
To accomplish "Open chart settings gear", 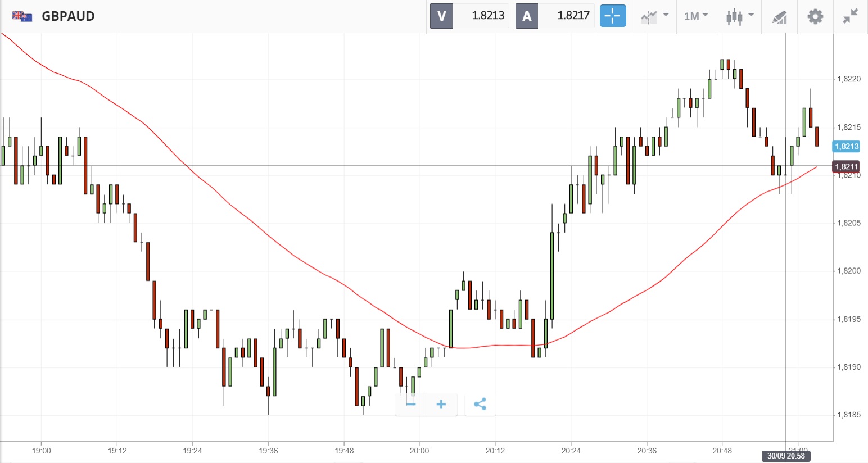I will 815,16.
